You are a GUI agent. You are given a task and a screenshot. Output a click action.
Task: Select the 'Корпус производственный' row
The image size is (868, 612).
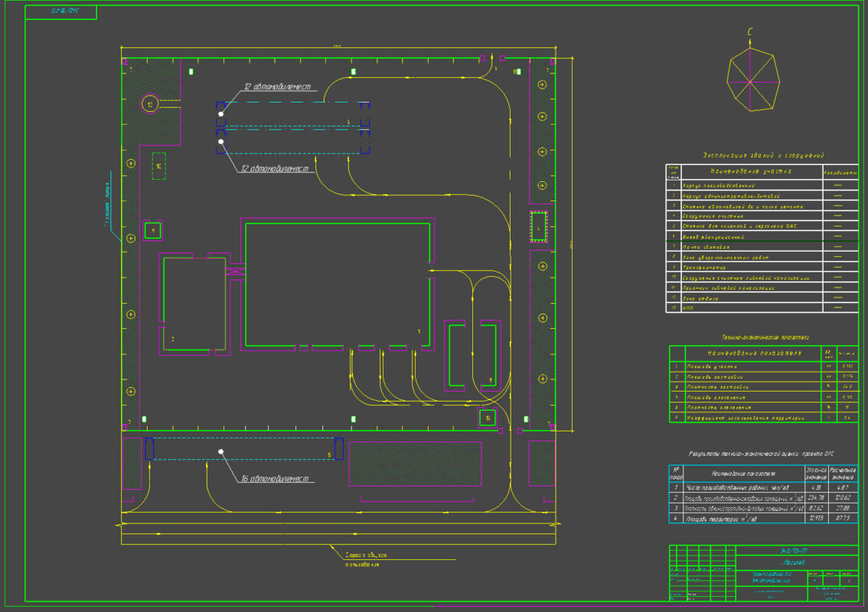click(762, 185)
